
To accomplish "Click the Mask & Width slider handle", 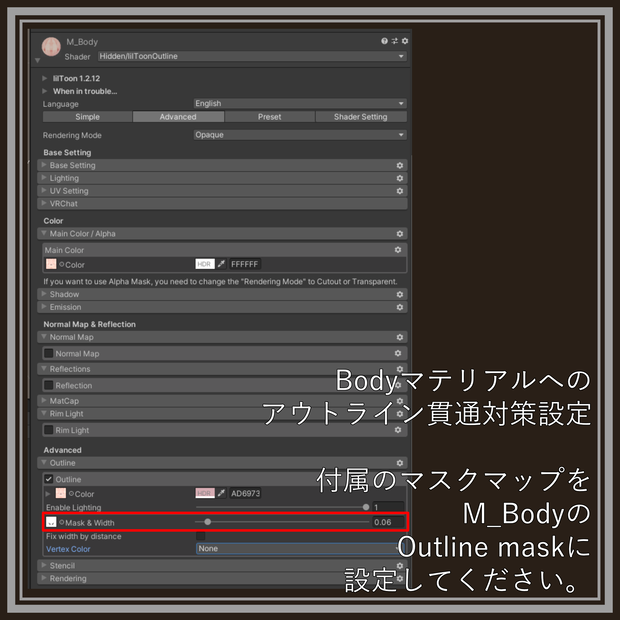I will pos(208,522).
